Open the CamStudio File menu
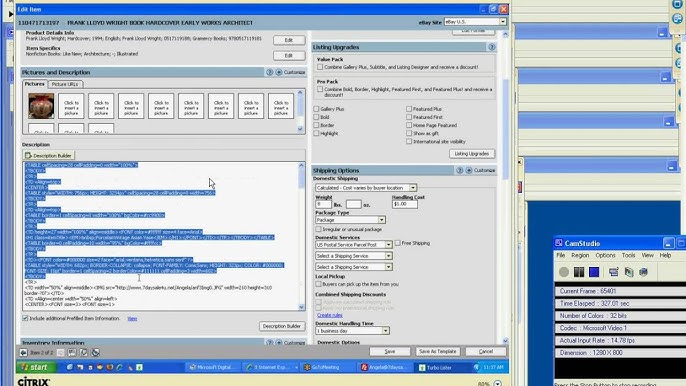Image resolution: width=686 pixels, height=386 pixels. click(560, 255)
